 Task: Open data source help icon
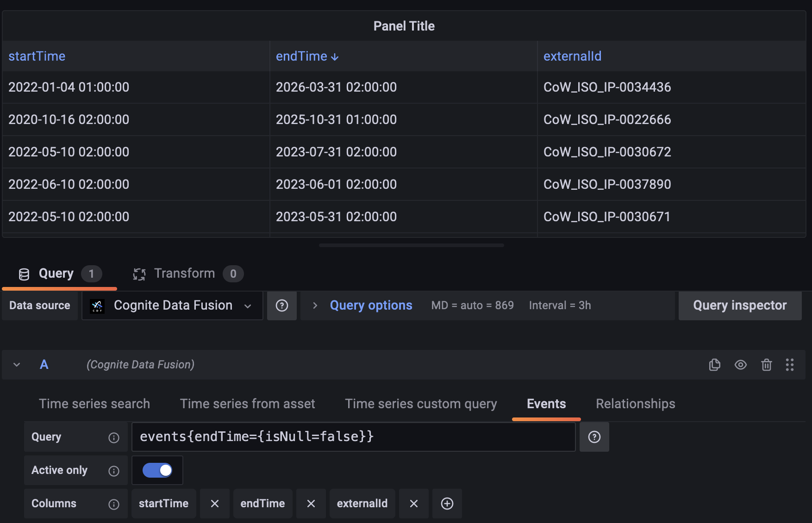pos(282,305)
